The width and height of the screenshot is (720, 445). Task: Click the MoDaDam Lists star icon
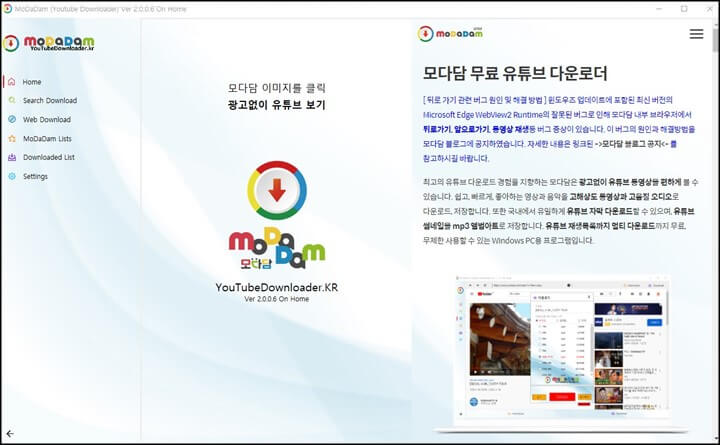pos(12,138)
